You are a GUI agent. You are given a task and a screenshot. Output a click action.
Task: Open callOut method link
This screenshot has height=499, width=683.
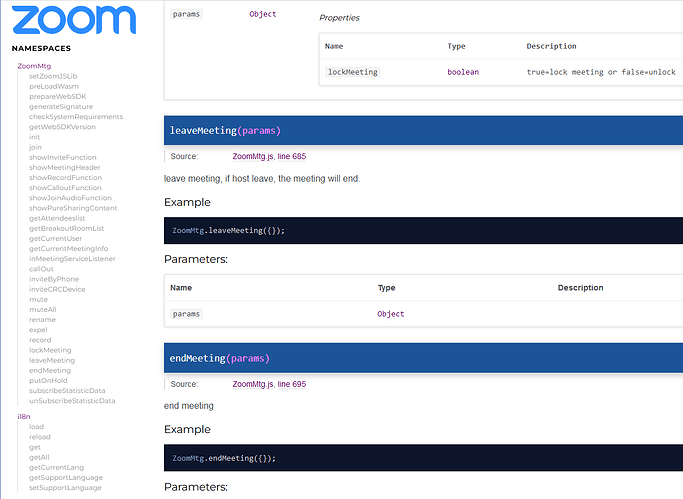(x=41, y=269)
